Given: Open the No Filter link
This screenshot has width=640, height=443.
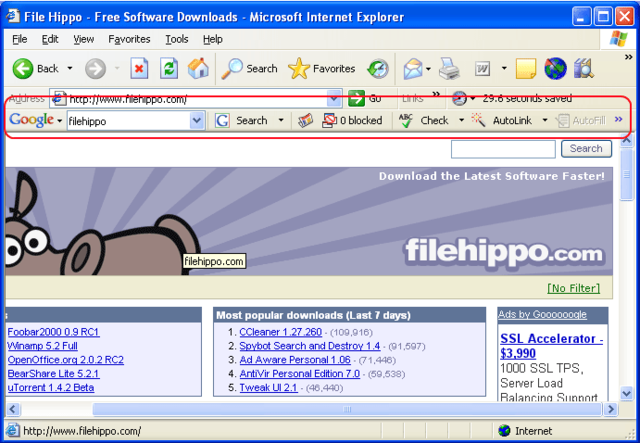Looking at the screenshot, I should (573, 288).
